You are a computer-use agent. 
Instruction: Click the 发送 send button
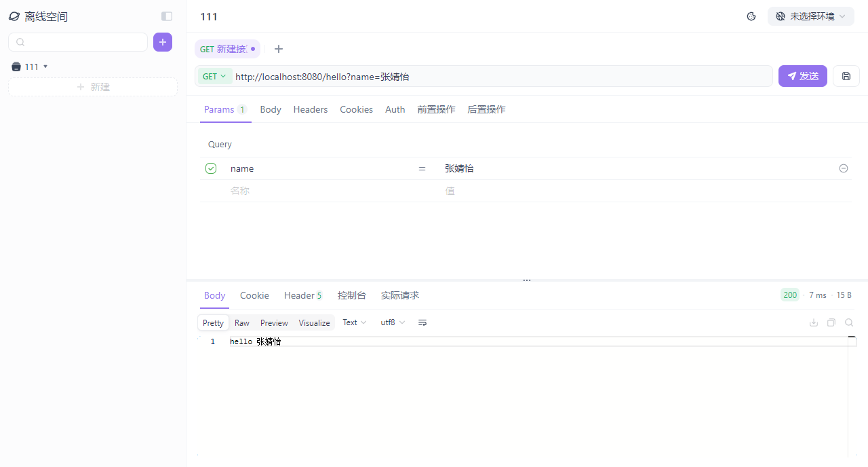pos(803,76)
